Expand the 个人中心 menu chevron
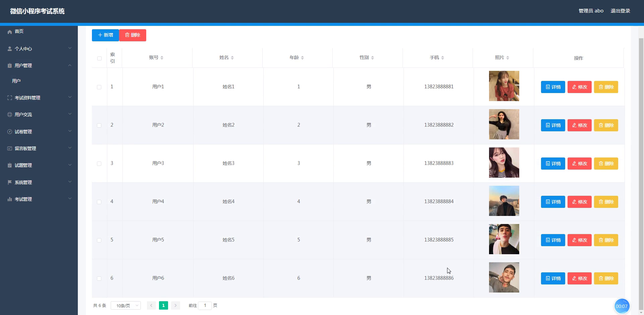Image resolution: width=644 pixels, height=315 pixels. pyautogui.click(x=70, y=48)
